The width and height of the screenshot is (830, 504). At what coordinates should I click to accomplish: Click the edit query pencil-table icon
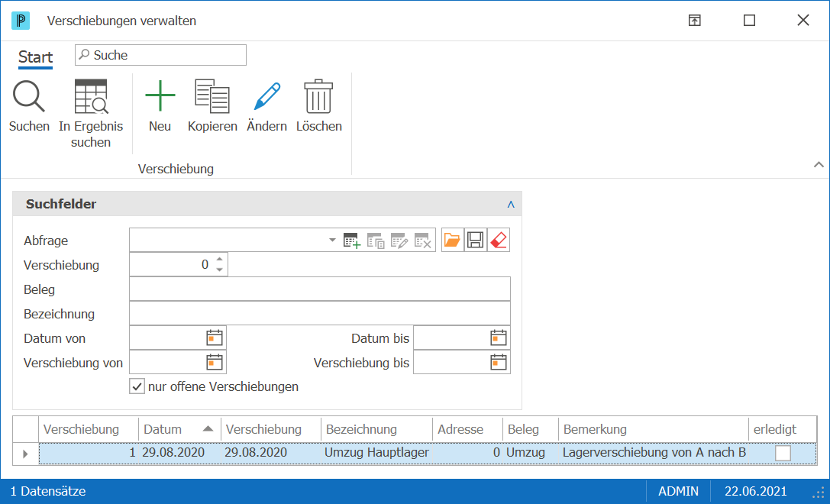(399, 241)
